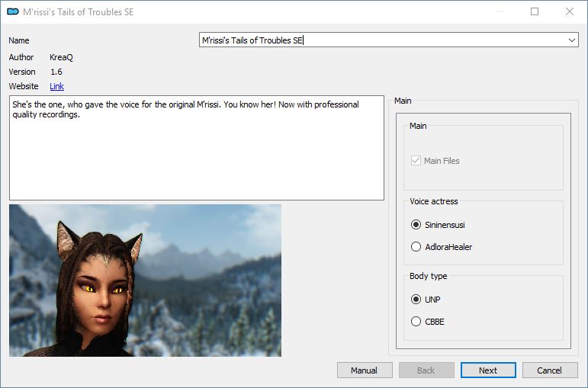Image resolution: width=588 pixels, height=388 pixels.
Task: Open the Name combo box dropdown arrow
Action: tap(571, 40)
